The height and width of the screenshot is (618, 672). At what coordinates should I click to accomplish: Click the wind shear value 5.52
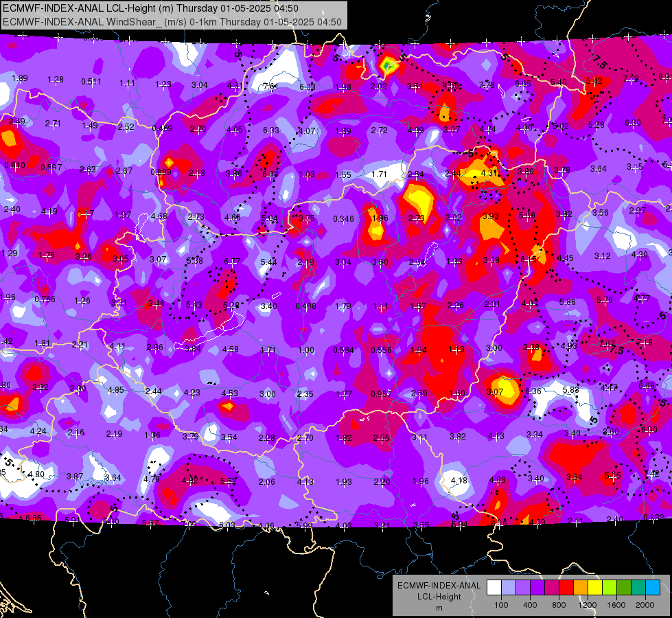(x=229, y=481)
